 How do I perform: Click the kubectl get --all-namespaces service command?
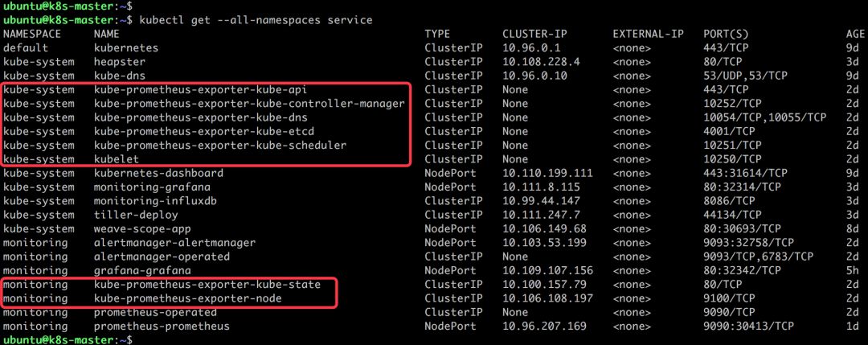point(256,20)
